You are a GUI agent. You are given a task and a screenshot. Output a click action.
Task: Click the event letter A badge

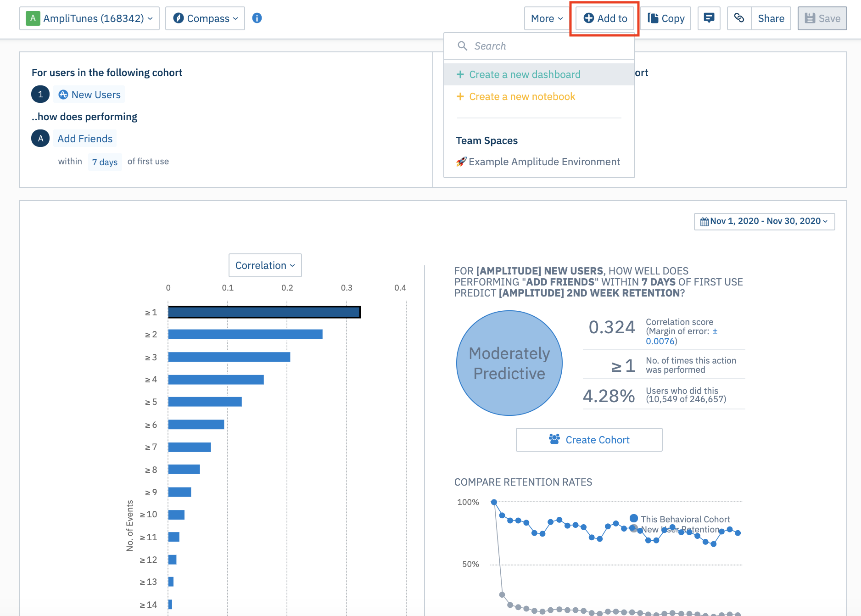[40, 138]
